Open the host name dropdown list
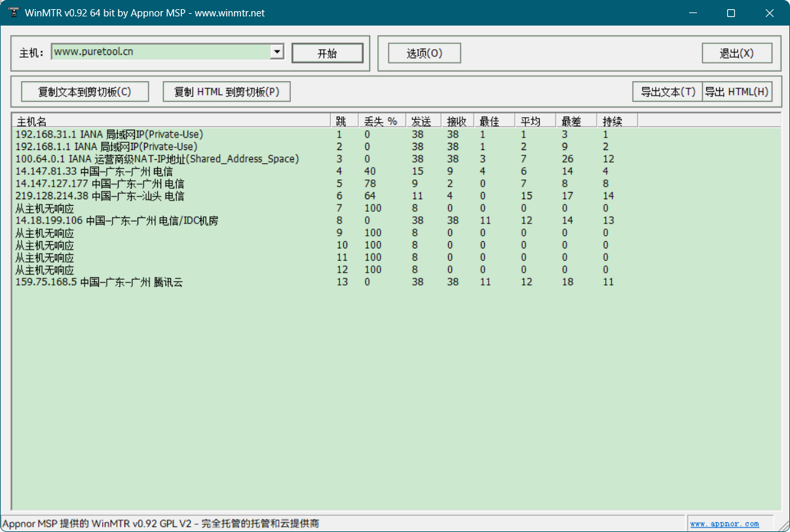Image resolution: width=790 pixels, height=532 pixels. click(x=276, y=52)
